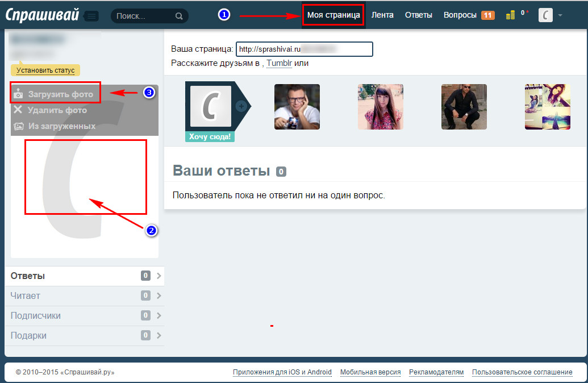Click the X icon beside Удалить фото

[x=18, y=110]
